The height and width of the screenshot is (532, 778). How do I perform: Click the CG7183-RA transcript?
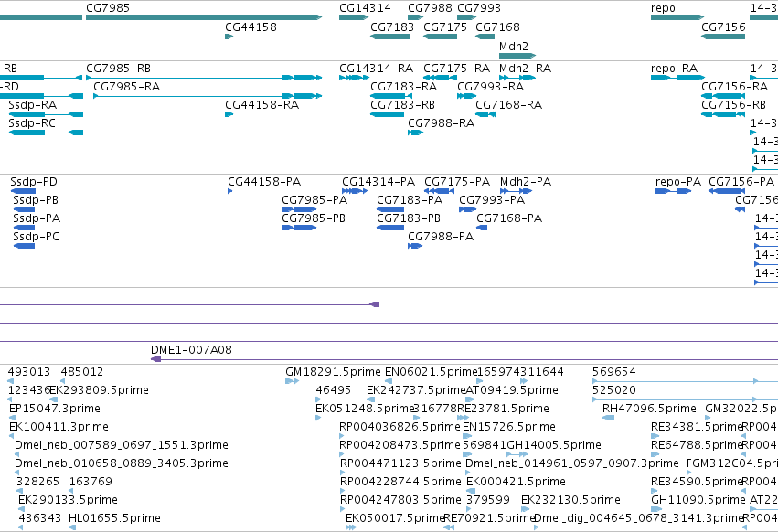391,96
